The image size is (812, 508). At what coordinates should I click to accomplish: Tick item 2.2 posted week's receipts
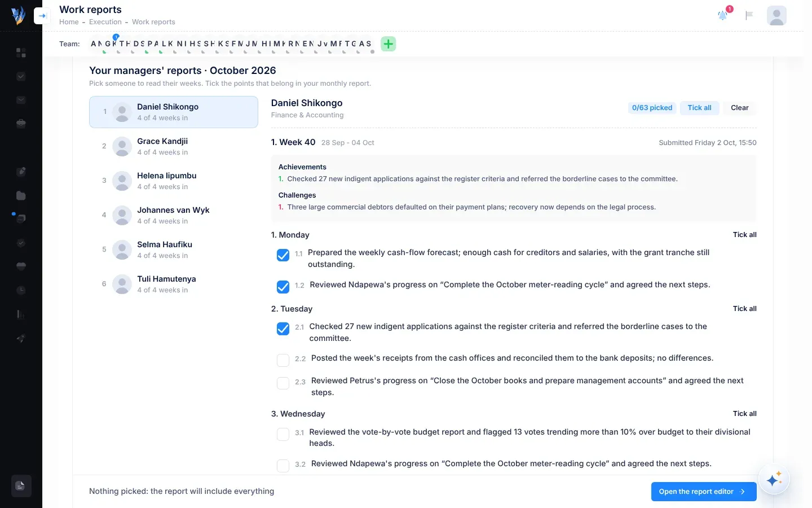(x=283, y=360)
